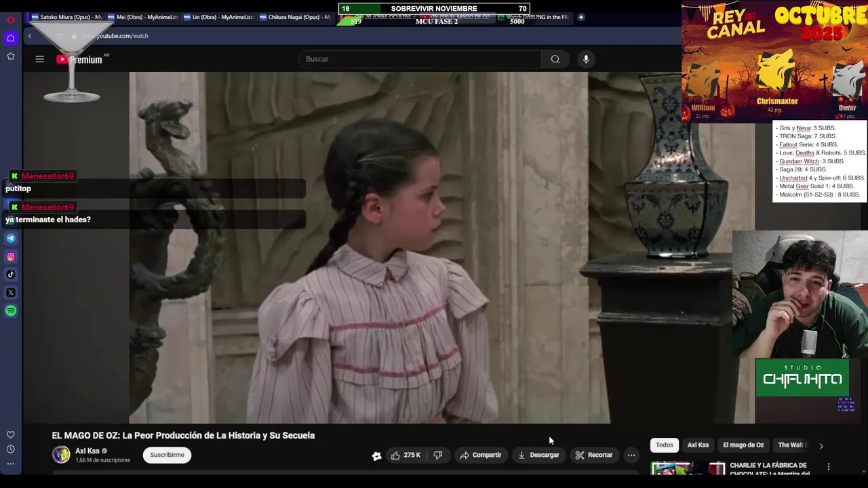Click 'TRON Saga: 7 SUBS.' line
The image size is (868, 488).
click(806, 136)
